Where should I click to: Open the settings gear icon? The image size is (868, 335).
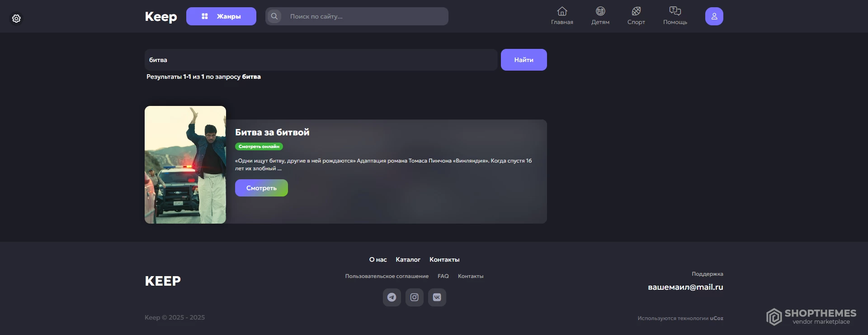[x=16, y=19]
